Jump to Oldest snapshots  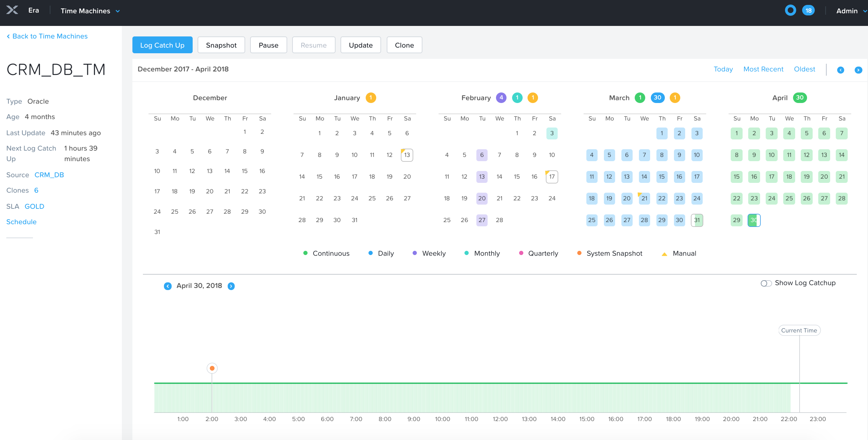tap(804, 69)
